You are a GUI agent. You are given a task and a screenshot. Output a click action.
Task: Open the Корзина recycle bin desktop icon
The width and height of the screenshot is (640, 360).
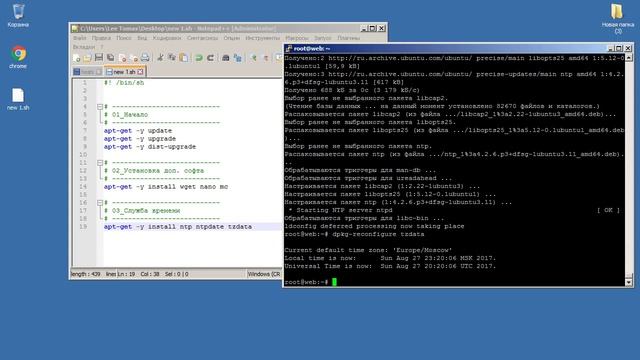pos(18,16)
